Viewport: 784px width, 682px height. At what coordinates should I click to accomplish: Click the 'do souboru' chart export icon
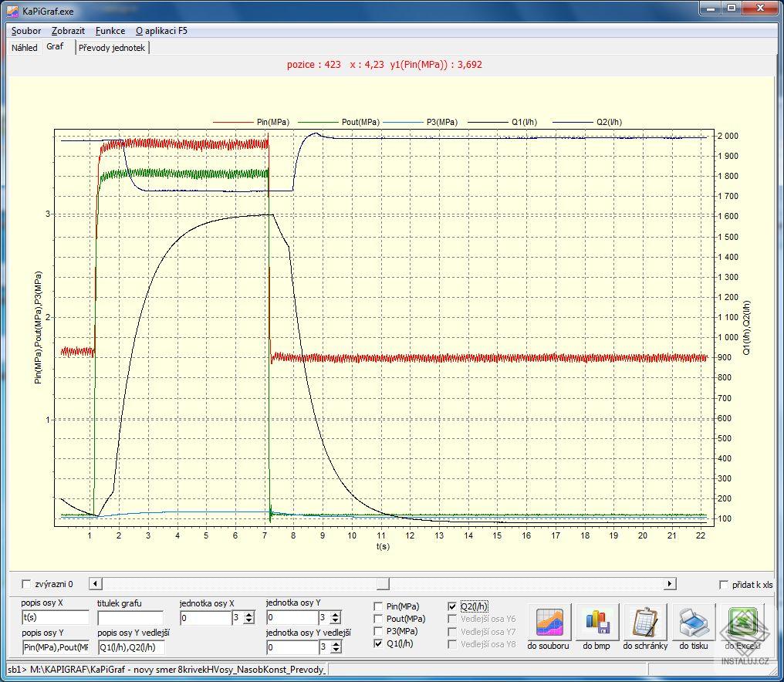(x=549, y=623)
